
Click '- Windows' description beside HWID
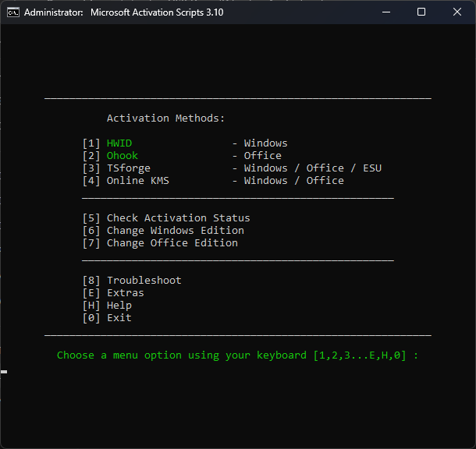click(260, 143)
